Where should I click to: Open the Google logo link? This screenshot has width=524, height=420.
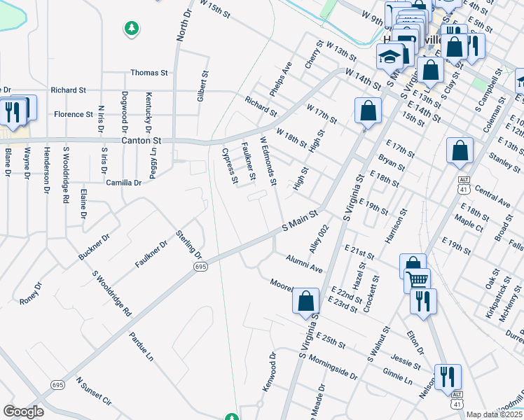23,412
